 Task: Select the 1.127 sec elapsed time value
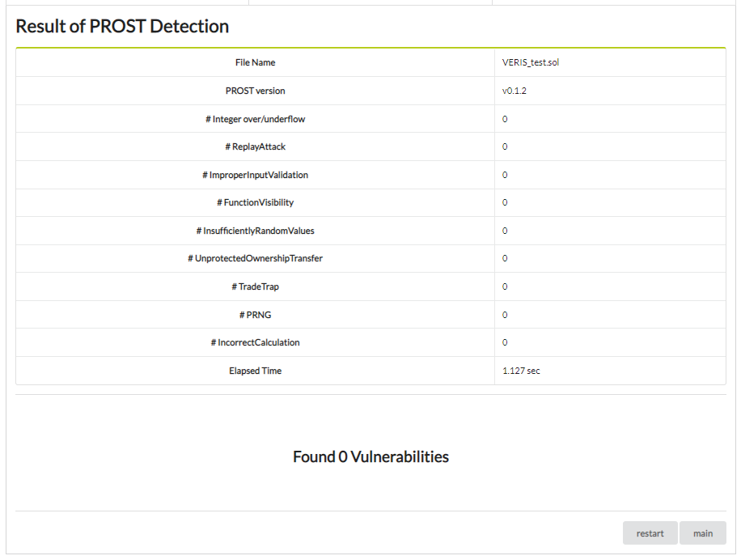[x=521, y=371]
